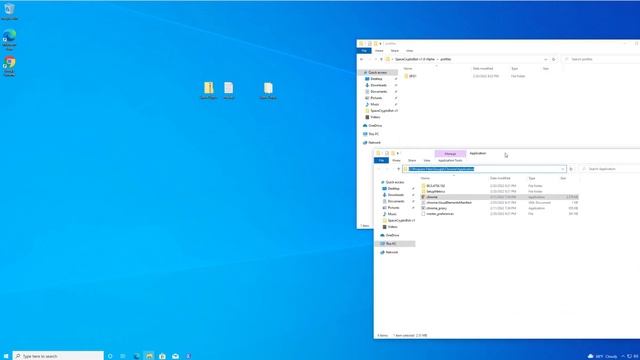The height and width of the screenshot is (360, 640).
Task: Select Documents in profiles window sidebar
Action: (378, 92)
